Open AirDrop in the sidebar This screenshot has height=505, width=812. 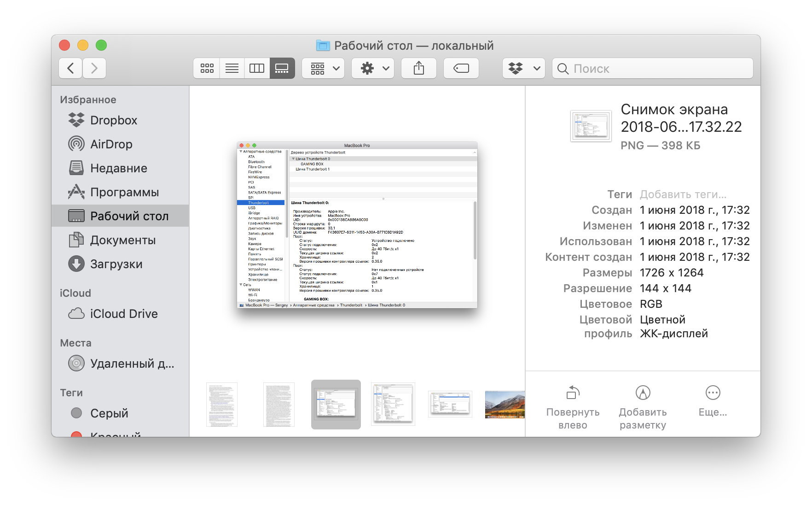click(x=120, y=144)
